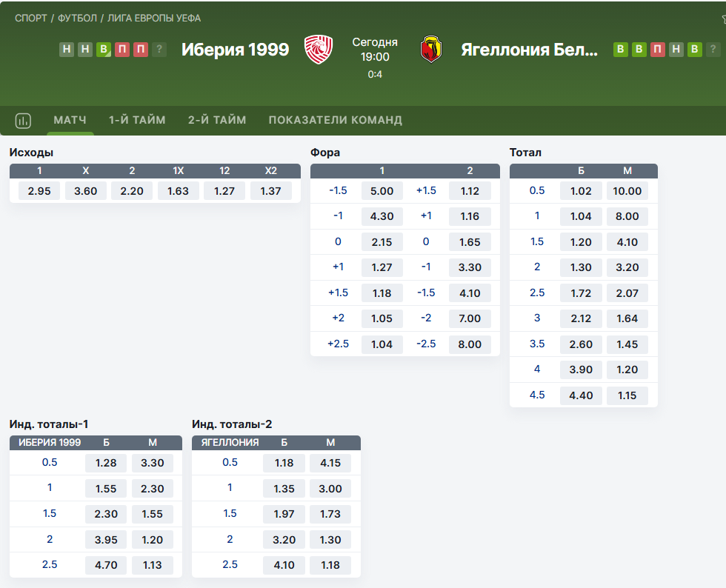Select Ягеллония total 1.5 under 1.73
The width and height of the screenshot is (726, 588).
[330, 514]
